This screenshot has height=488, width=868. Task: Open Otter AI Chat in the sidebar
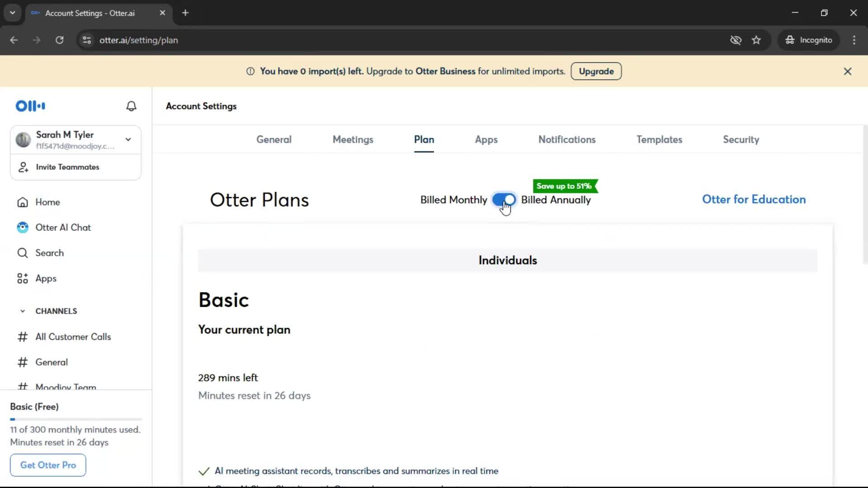coord(63,227)
